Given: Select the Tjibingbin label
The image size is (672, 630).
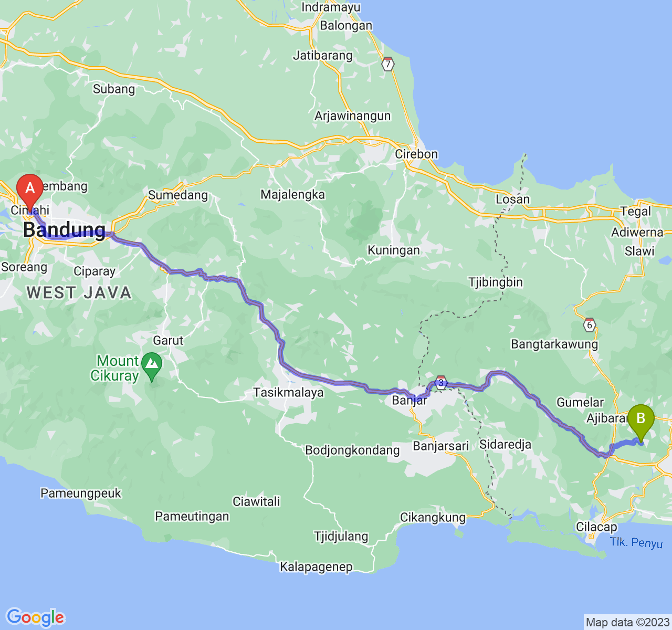Looking at the screenshot, I should tap(496, 282).
